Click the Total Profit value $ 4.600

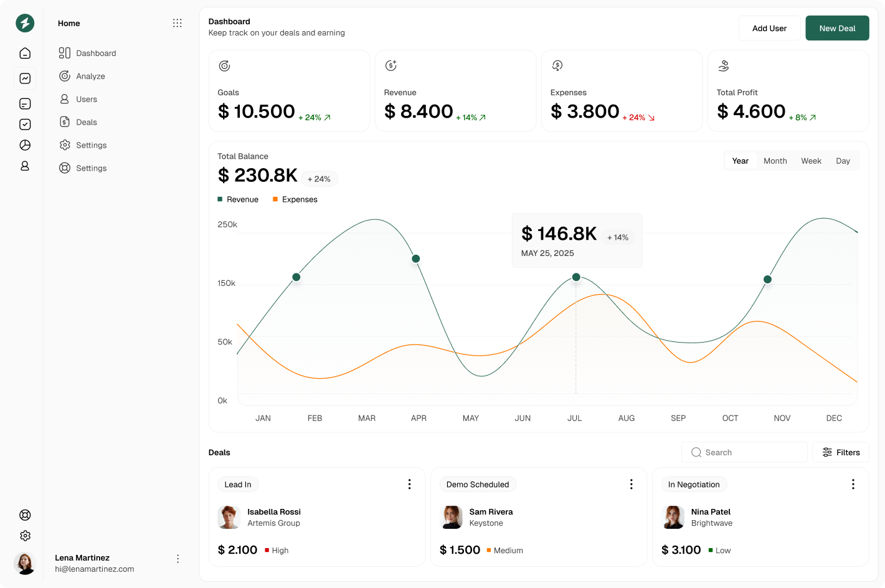751,111
